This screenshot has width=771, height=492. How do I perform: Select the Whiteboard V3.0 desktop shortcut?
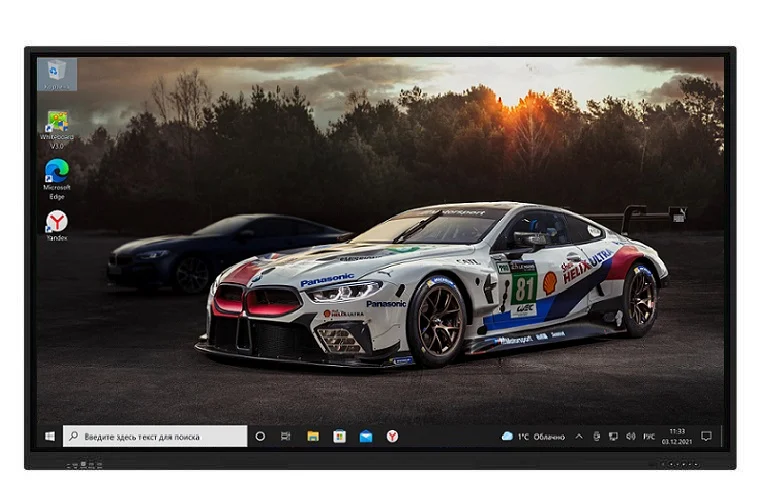pyautogui.click(x=57, y=130)
